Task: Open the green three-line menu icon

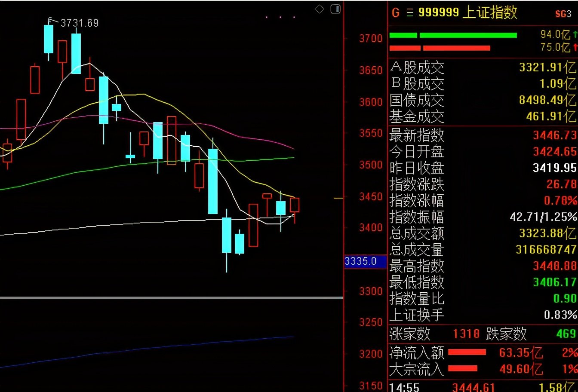Action: [410, 13]
